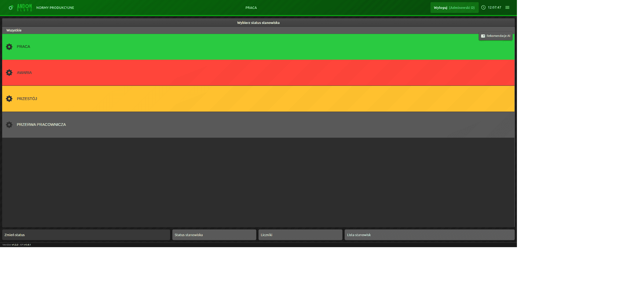Click NORMY PRODUKCYJNE header label
Screen dimensions: 644x302
click(55, 8)
